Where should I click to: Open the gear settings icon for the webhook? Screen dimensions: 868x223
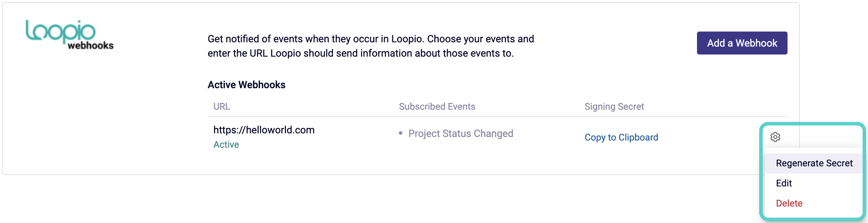click(x=775, y=137)
